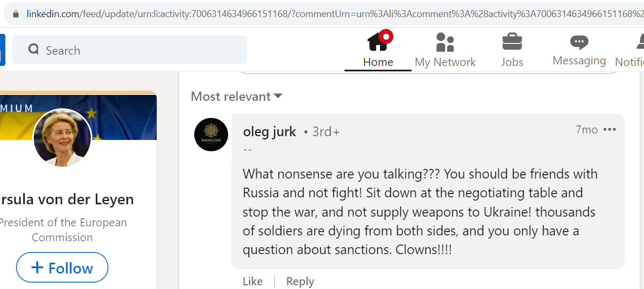The image size is (644, 289).
Task: Open the oleg jurk profile name link
Action: pos(269,131)
